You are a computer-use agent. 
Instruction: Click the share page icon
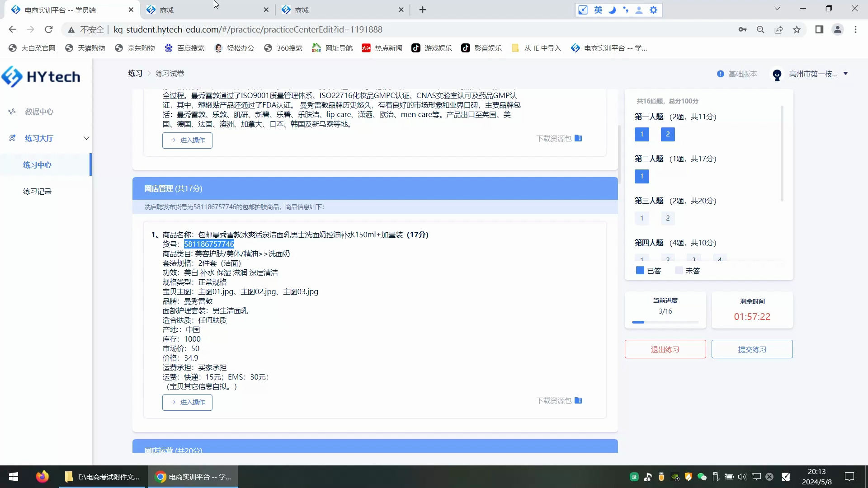778,29
